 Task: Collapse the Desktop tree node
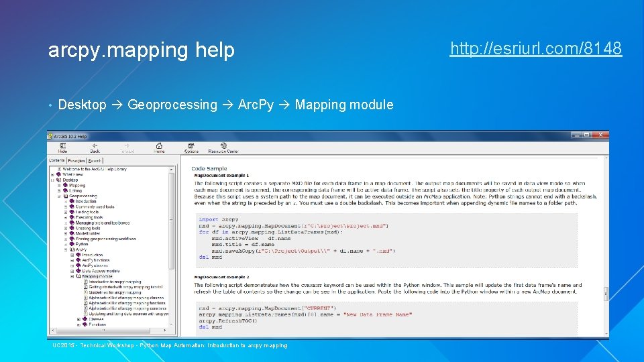[52, 180]
